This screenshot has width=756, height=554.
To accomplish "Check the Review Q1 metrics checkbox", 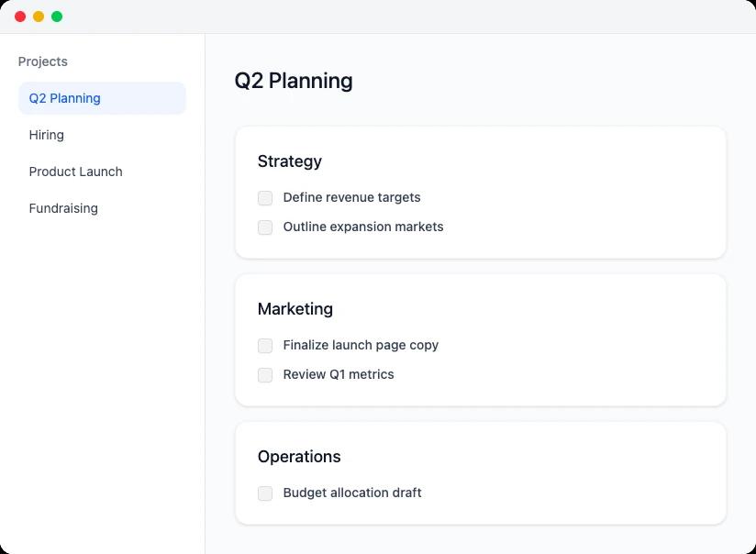I will [x=265, y=375].
